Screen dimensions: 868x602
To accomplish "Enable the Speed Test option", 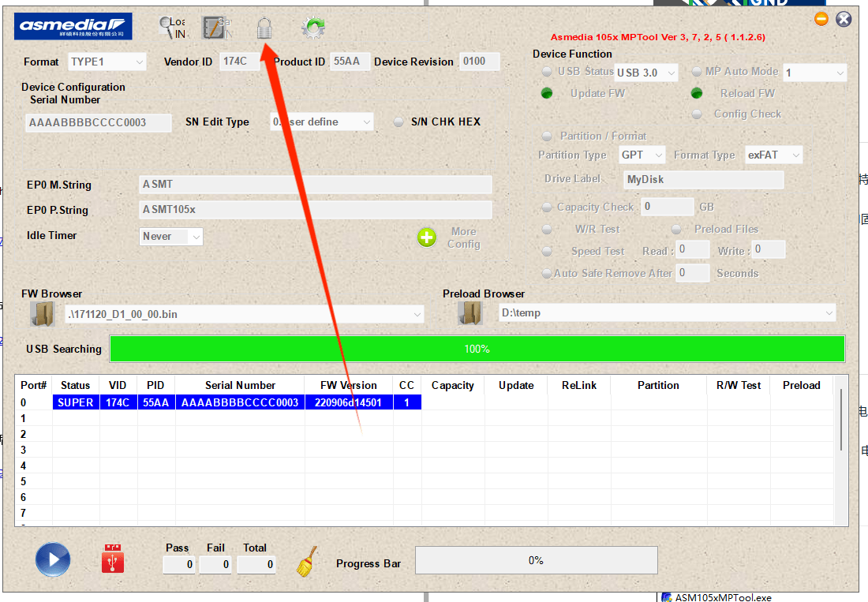I will pos(547,251).
